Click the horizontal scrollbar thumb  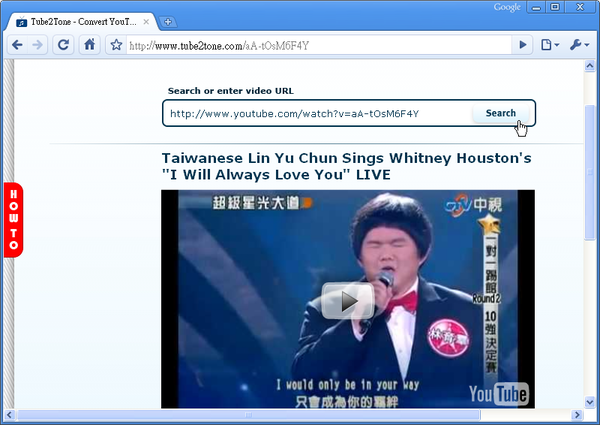point(249,415)
